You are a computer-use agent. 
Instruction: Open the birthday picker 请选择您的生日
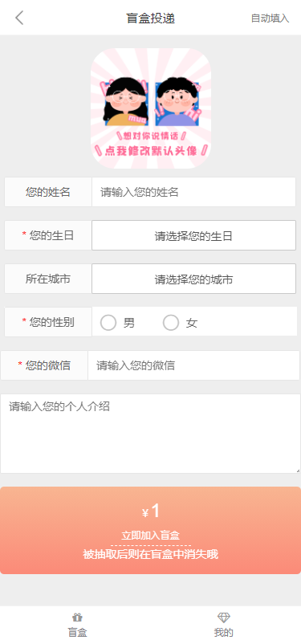(x=193, y=235)
